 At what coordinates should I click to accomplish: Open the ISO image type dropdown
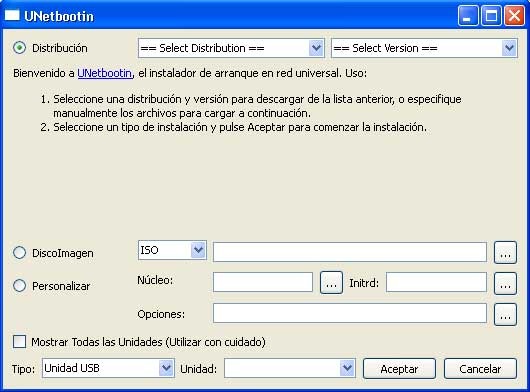[x=172, y=250]
